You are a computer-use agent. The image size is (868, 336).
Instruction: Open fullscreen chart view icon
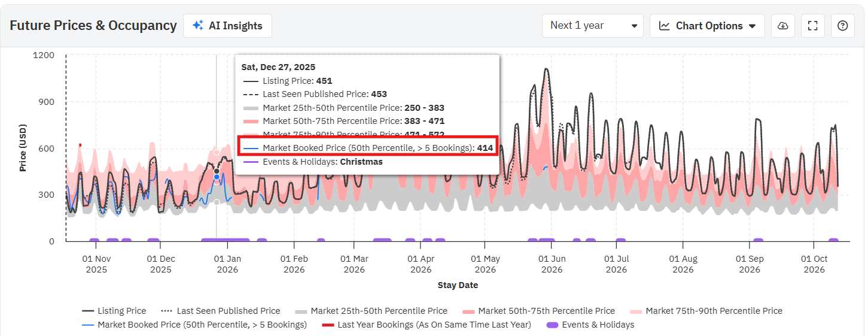(x=812, y=26)
